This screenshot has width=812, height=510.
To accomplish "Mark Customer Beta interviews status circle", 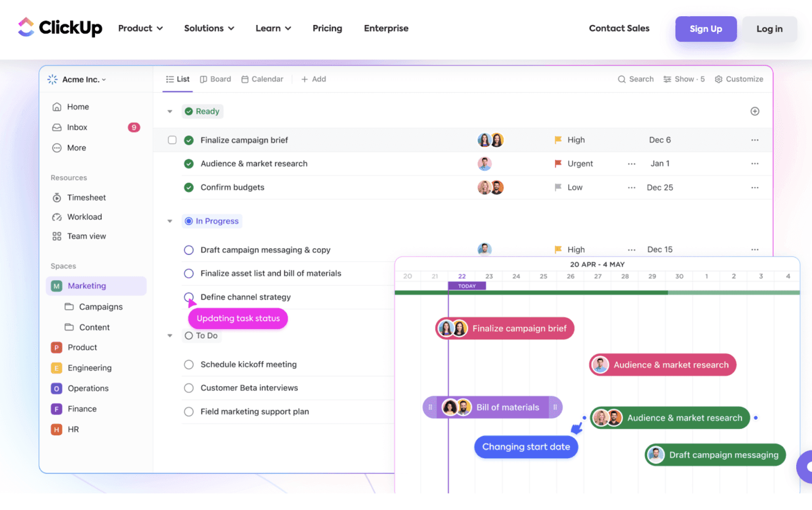I will coord(189,388).
